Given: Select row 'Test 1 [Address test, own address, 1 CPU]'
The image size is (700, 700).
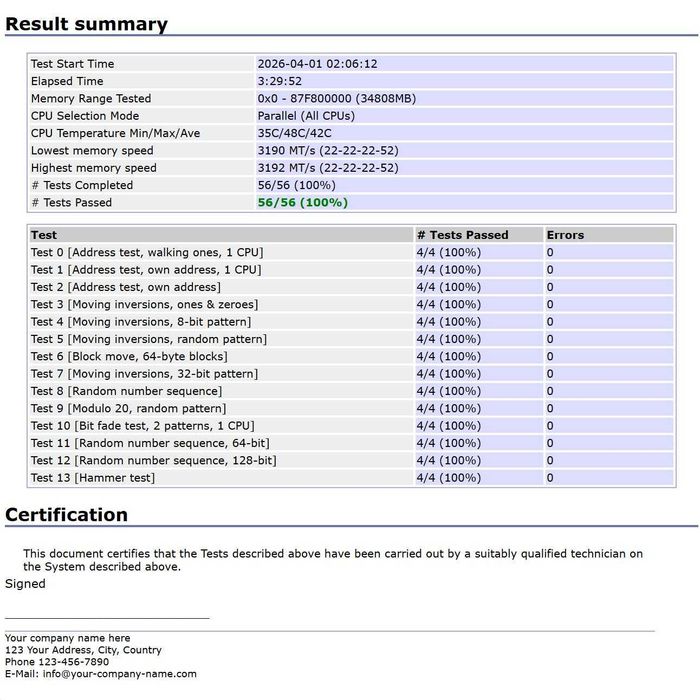Looking at the screenshot, I should coord(351,270).
